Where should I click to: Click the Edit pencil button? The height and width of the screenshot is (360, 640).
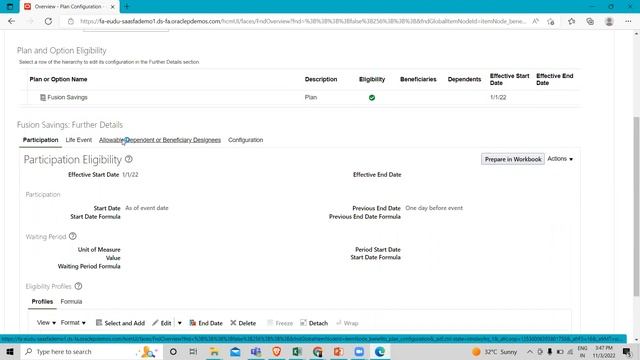(162, 323)
